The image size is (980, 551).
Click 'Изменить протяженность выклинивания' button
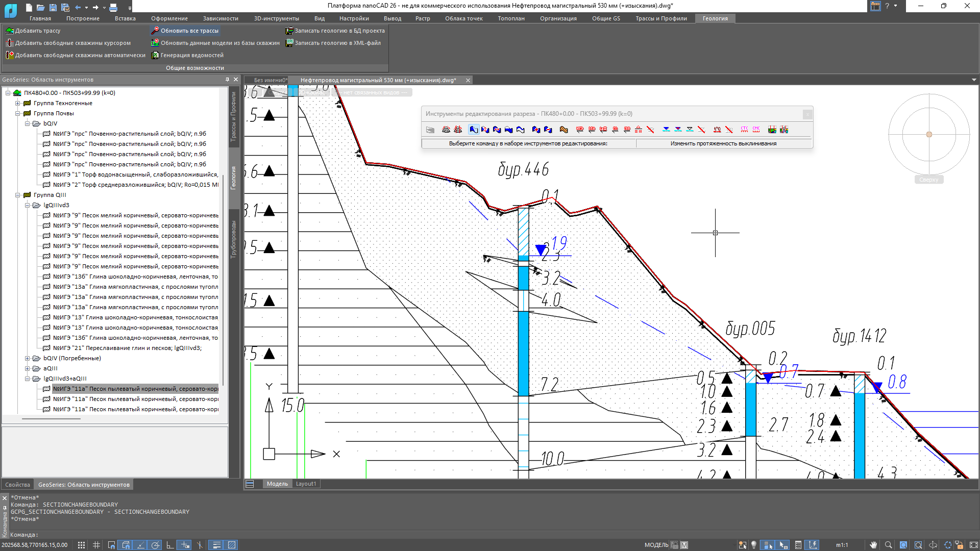(x=723, y=143)
